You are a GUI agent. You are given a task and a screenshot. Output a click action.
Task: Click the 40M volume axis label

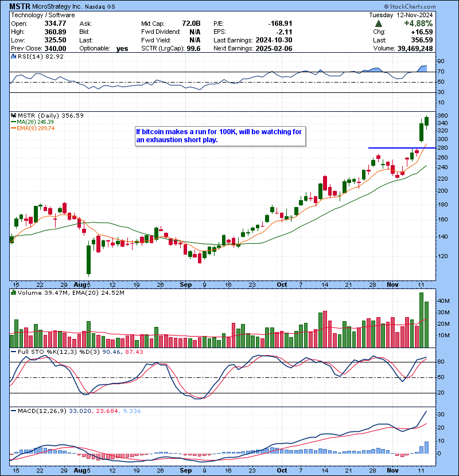444,301
